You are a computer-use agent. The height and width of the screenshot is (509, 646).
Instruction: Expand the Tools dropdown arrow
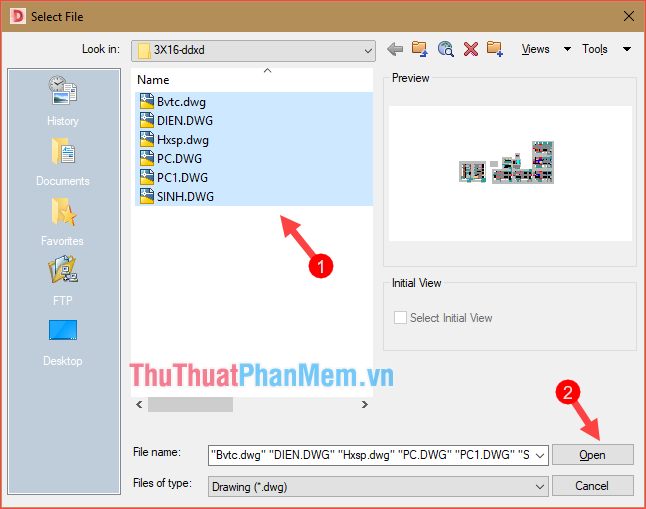[x=627, y=49]
